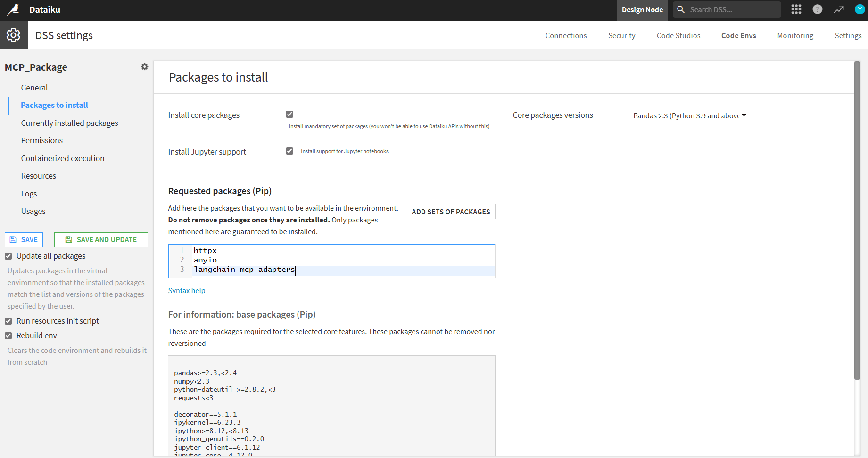Click the ADD SETS OF PACKAGES button

[451, 212]
